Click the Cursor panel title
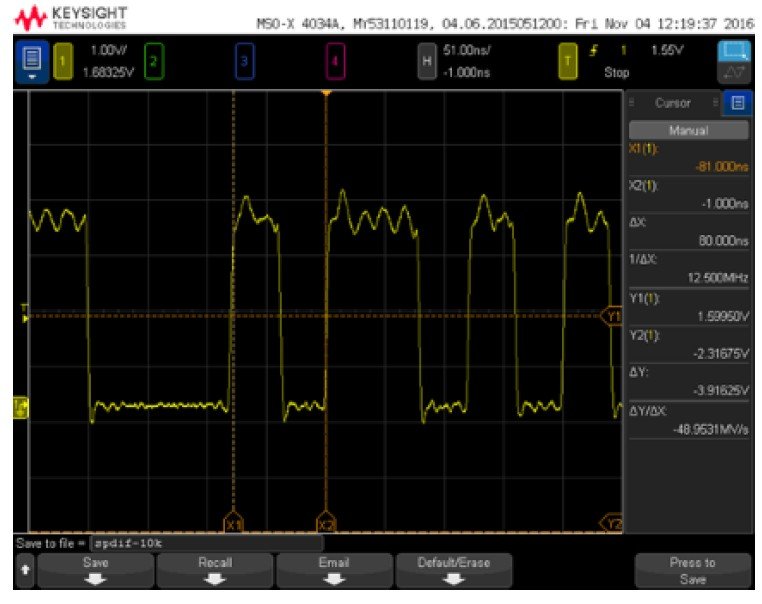Screen dimensions: 762x604 pos(673,103)
